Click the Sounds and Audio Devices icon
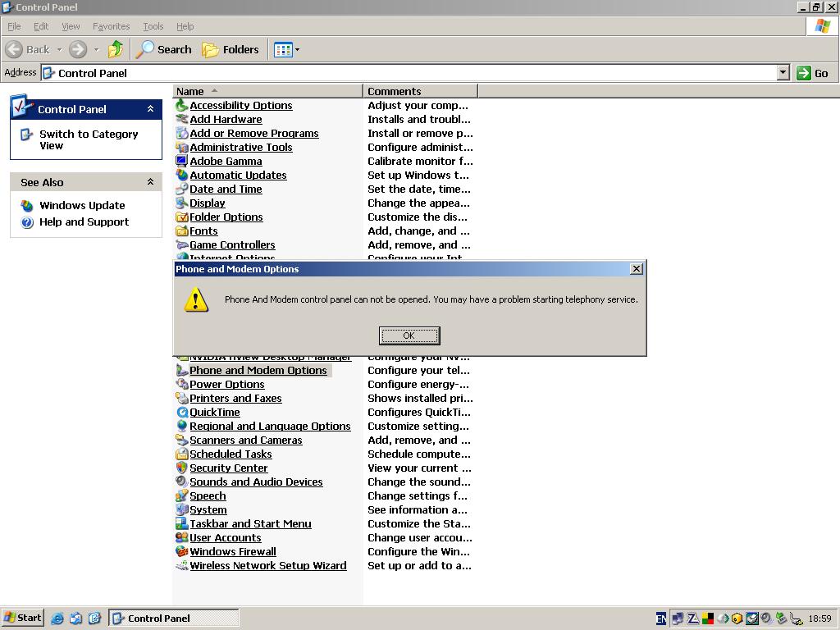This screenshot has height=630, width=840. point(182,482)
